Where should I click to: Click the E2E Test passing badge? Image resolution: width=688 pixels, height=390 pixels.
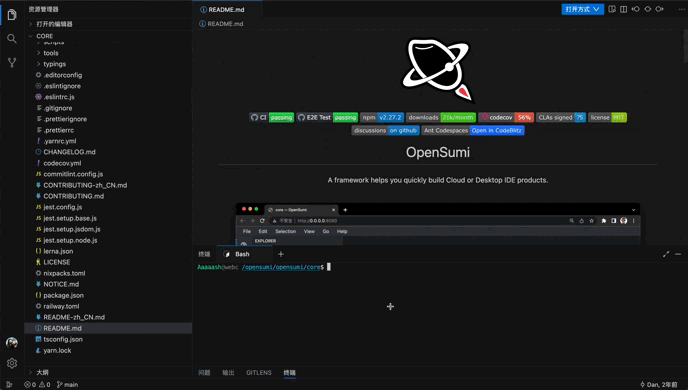point(327,118)
